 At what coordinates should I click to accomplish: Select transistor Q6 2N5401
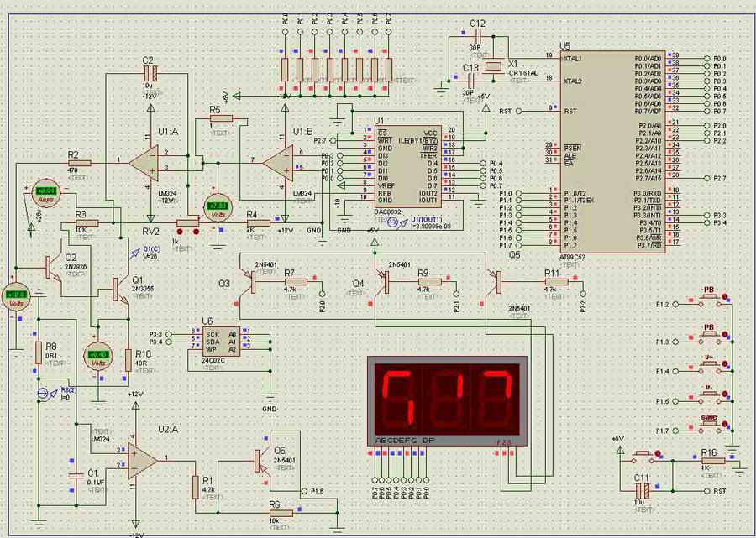point(260,461)
